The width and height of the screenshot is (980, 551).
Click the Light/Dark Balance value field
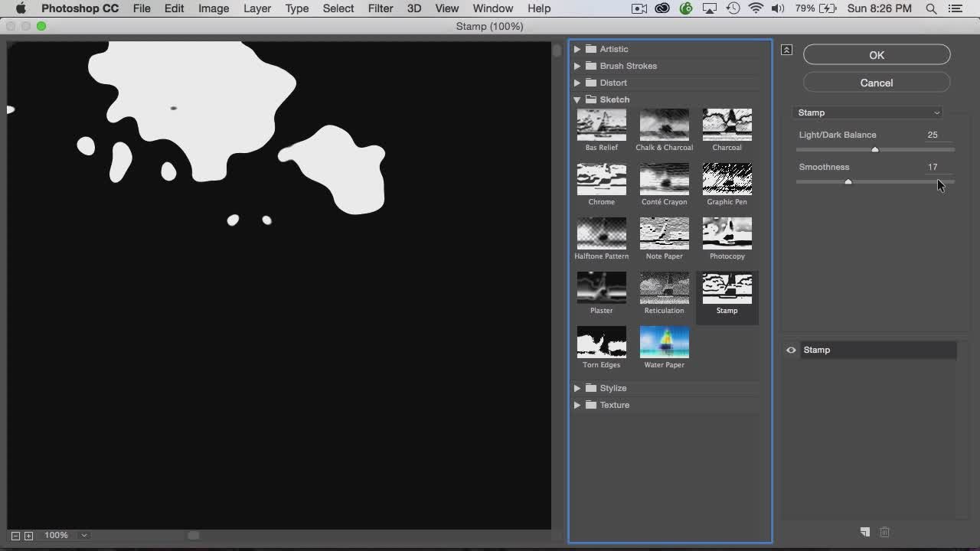936,135
